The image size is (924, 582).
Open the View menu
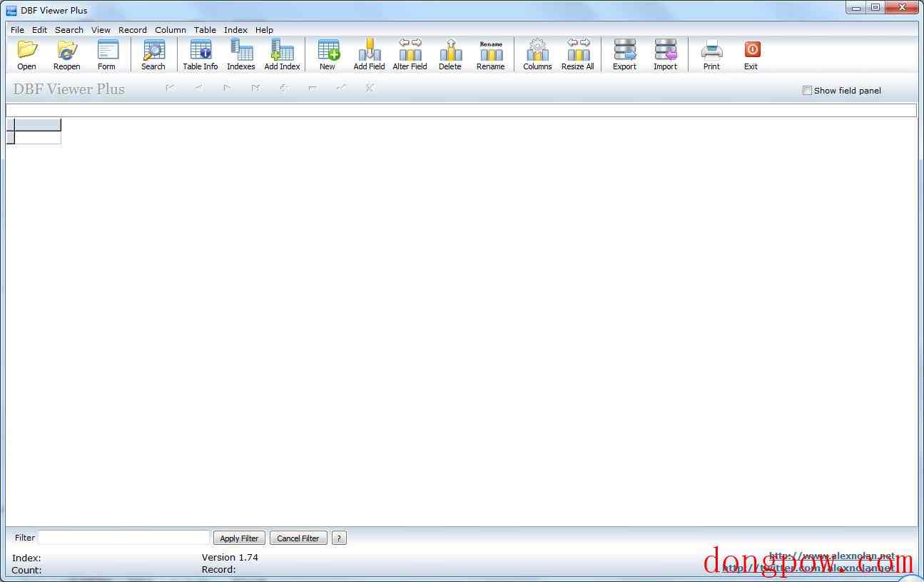click(101, 30)
